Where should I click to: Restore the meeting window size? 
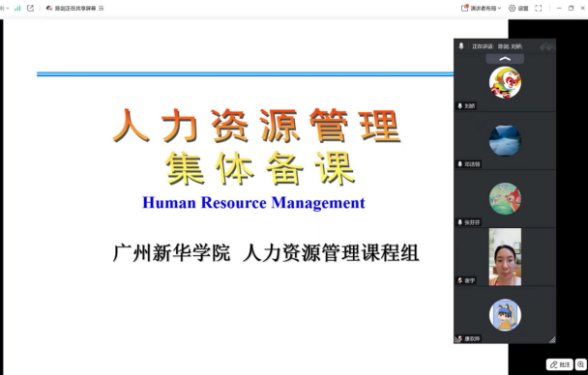[x=572, y=9]
